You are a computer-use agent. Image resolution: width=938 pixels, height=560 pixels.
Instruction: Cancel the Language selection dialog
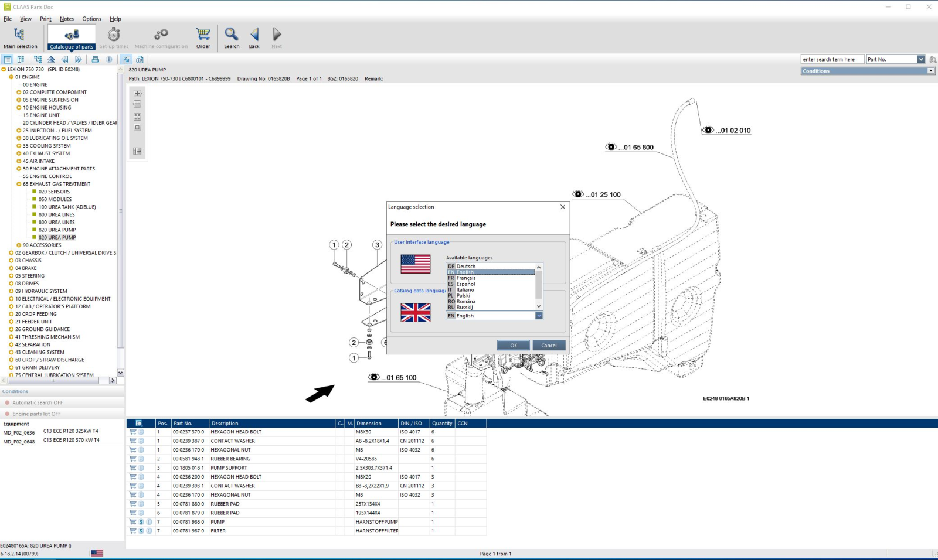click(x=549, y=346)
